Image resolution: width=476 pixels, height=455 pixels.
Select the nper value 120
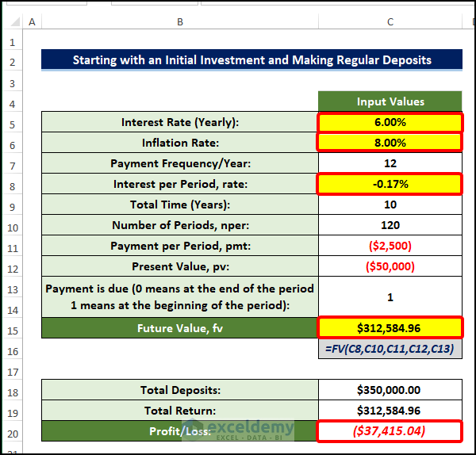(390, 225)
